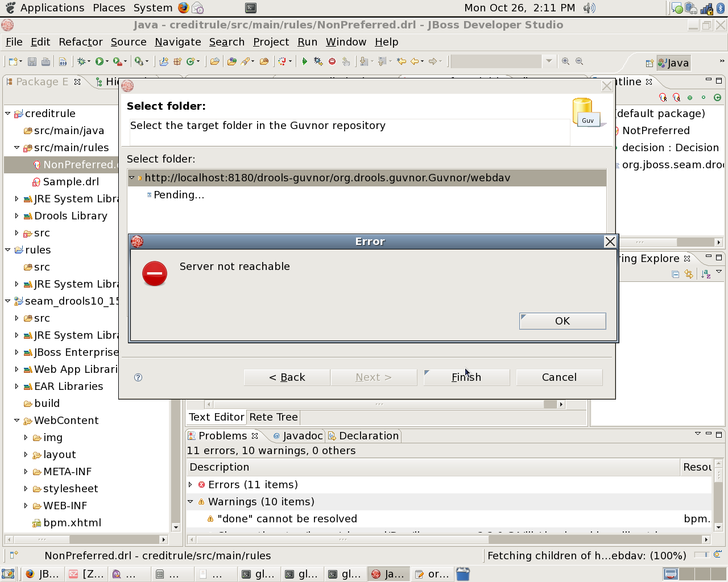Collapse the Guvnor webdav URL node
This screenshot has height=582, width=728.
(132, 178)
